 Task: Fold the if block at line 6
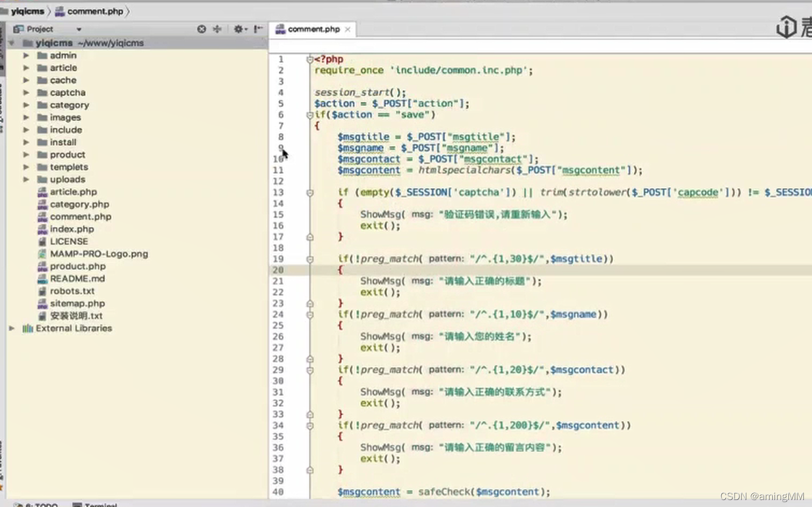click(x=310, y=115)
